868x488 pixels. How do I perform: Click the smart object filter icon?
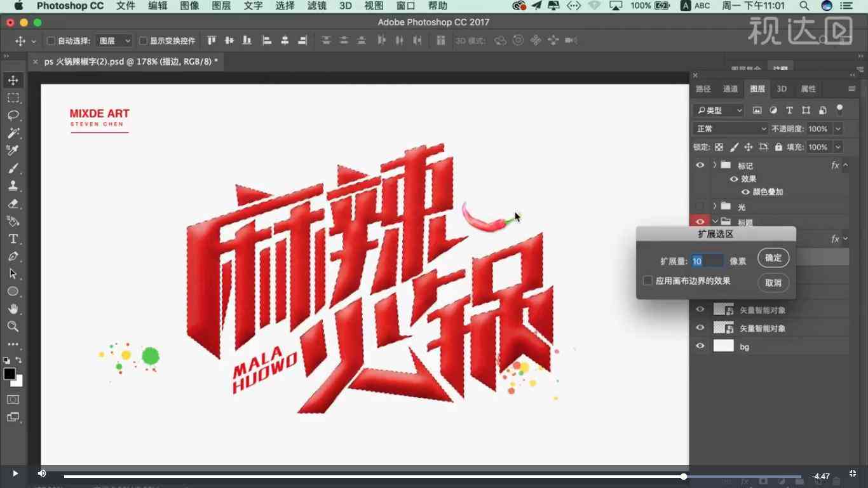point(822,110)
